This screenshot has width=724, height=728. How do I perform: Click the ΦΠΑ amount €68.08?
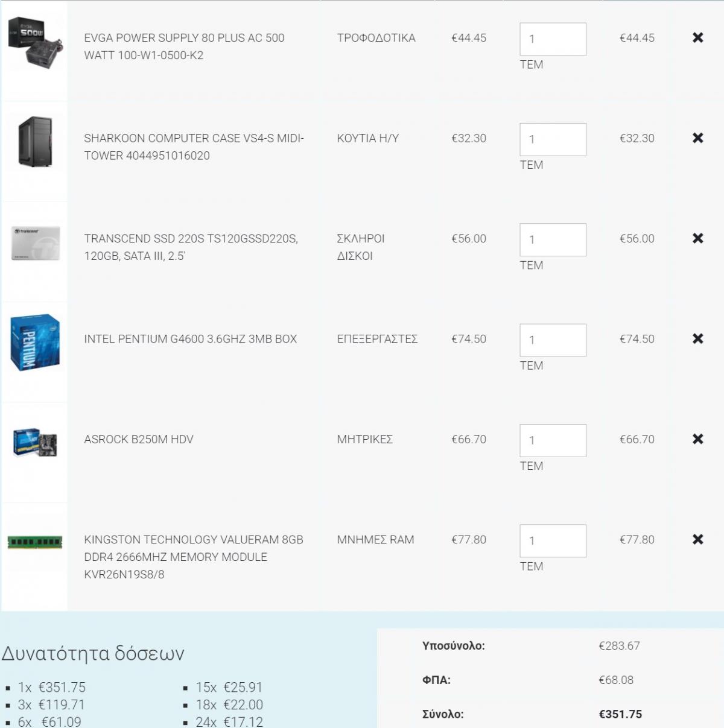click(x=616, y=680)
